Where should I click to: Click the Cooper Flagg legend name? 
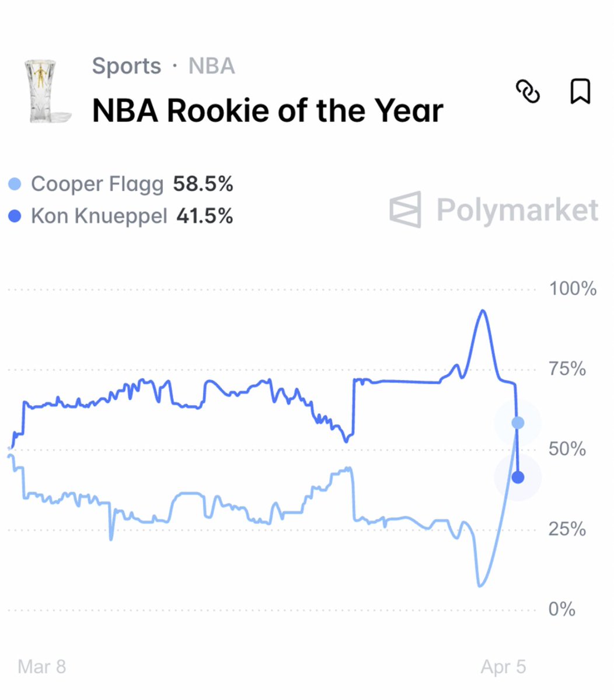97,184
